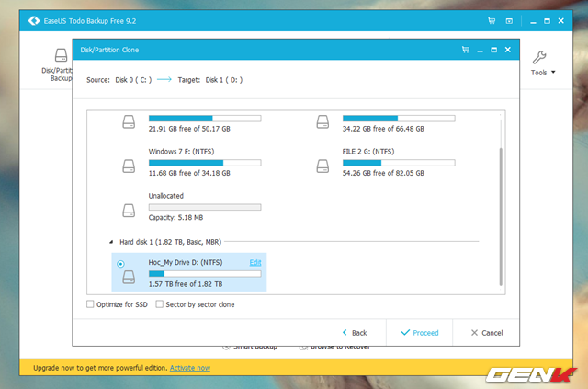The width and height of the screenshot is (588, 389).
Task: Click '54.26 GB free of 82.05 GB' text
Action: coord(383,173)
